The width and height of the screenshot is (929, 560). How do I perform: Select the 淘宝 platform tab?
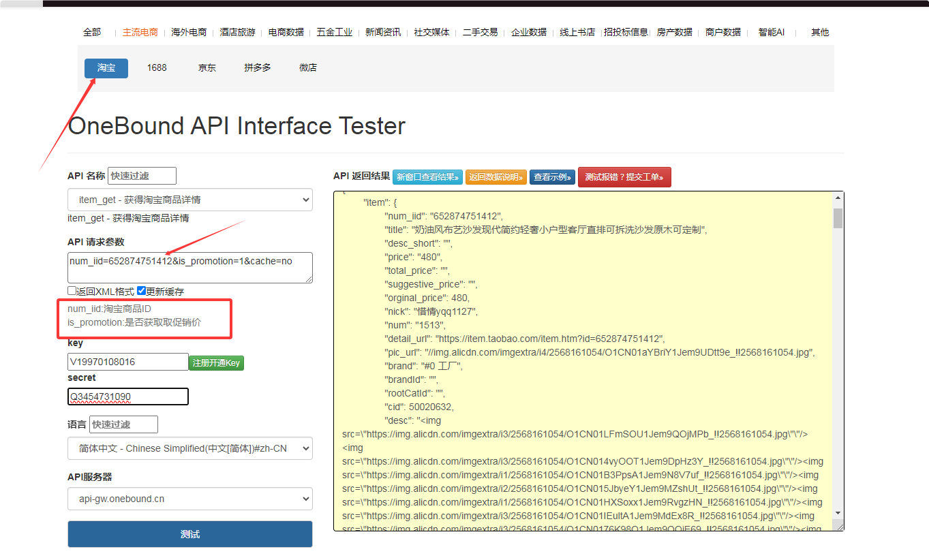click(106, 68)
